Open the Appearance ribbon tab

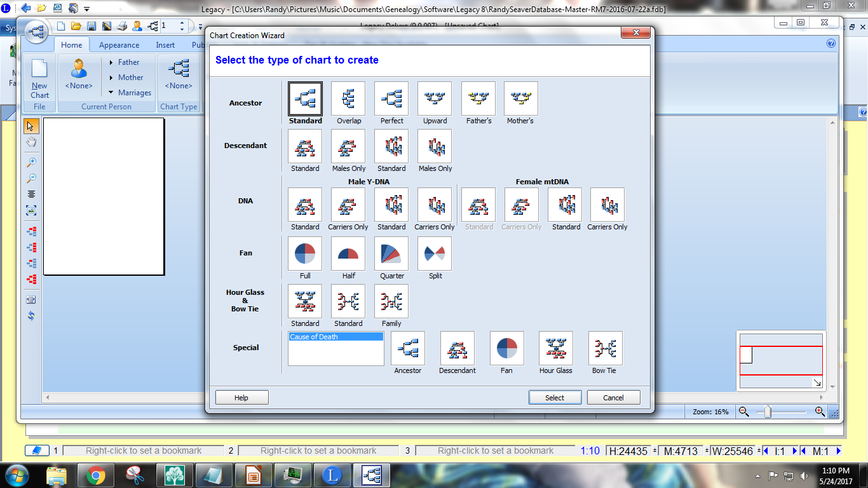tap(119, 45)
